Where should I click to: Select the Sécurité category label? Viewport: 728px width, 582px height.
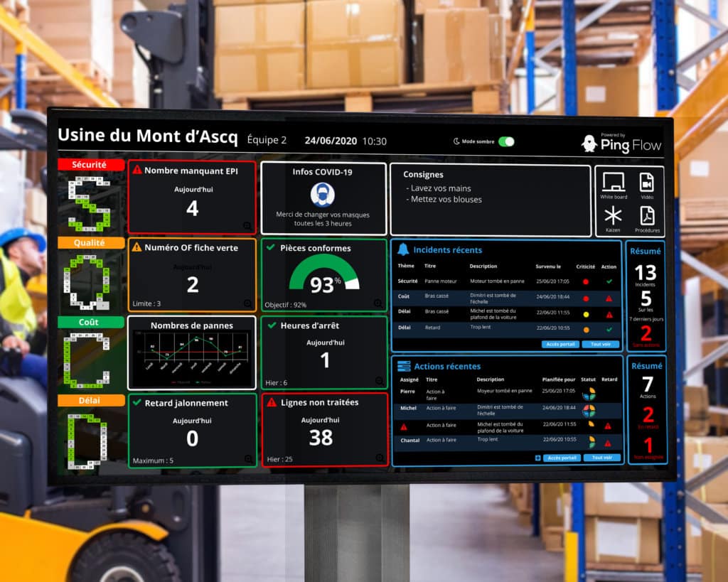[x=90, y=165]
